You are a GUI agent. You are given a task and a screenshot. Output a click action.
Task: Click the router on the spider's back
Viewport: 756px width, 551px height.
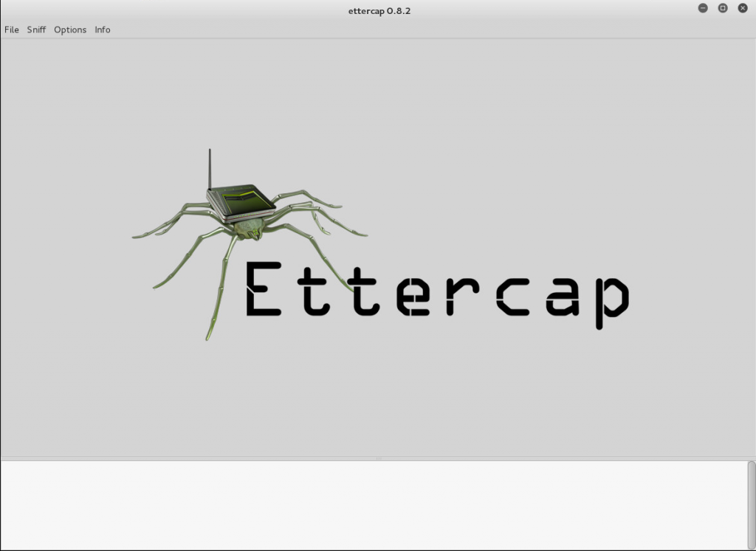(x=241, y=203)
